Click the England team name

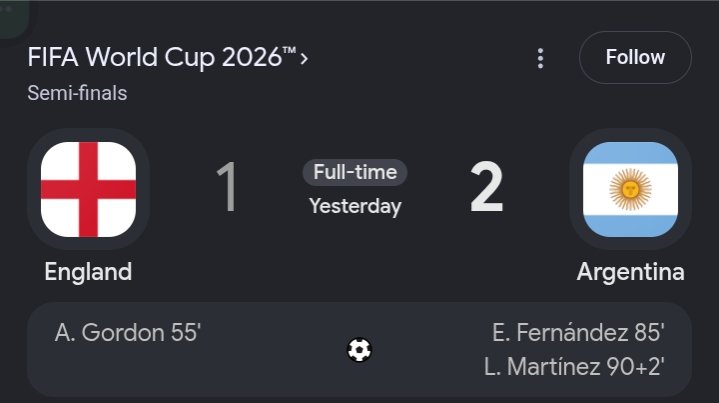pyautogui.click(x=88, y=272)
